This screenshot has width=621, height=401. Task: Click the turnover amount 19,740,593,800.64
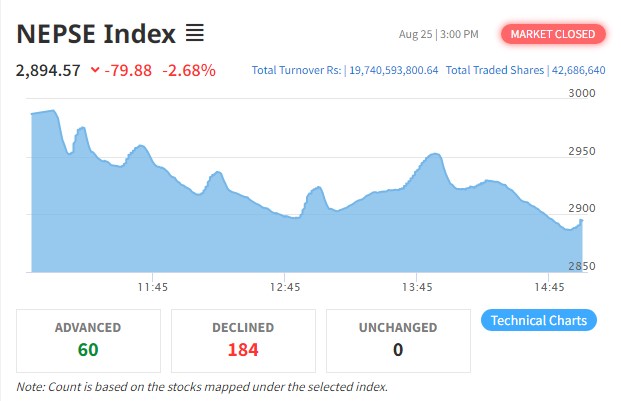[393, 71]
